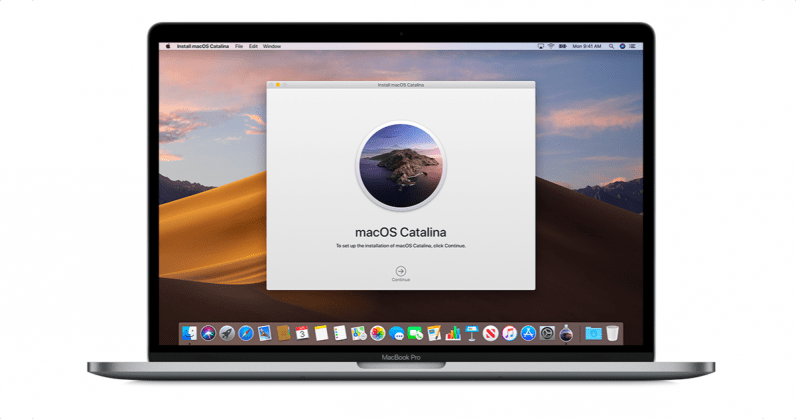The height and width of the screenshot is (419, 796).
Task: Open Safari from the Dock
Action: point(246,333)
